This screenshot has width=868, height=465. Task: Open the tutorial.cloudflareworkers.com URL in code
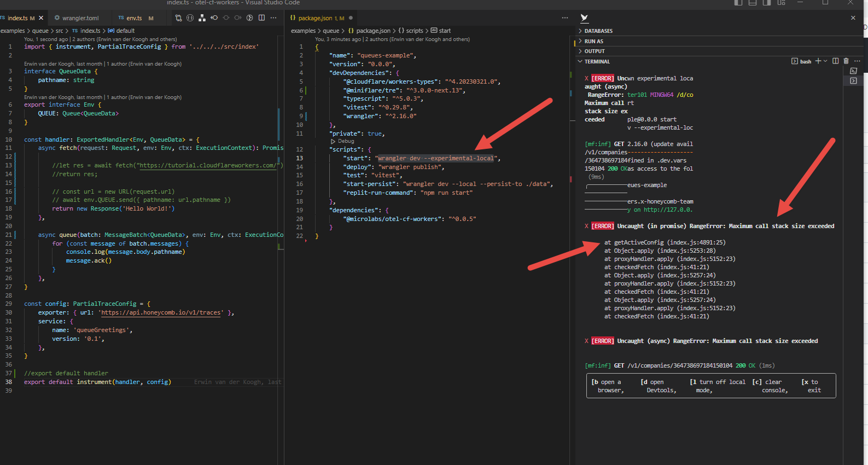pos(208,165)
